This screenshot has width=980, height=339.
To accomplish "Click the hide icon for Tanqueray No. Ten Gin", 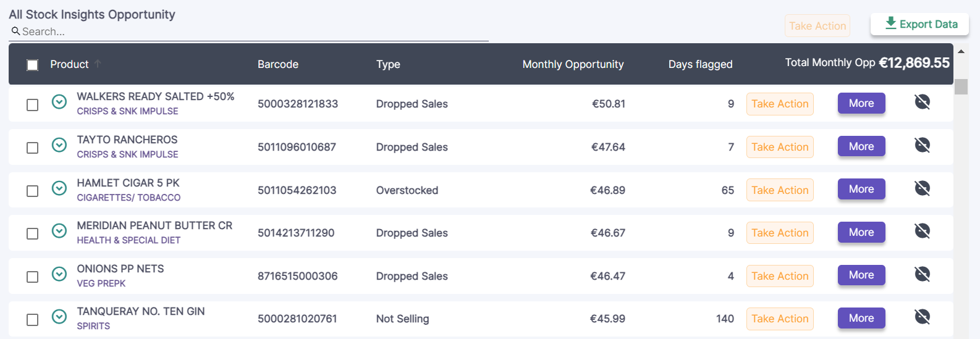I will (x=922, y=317).
